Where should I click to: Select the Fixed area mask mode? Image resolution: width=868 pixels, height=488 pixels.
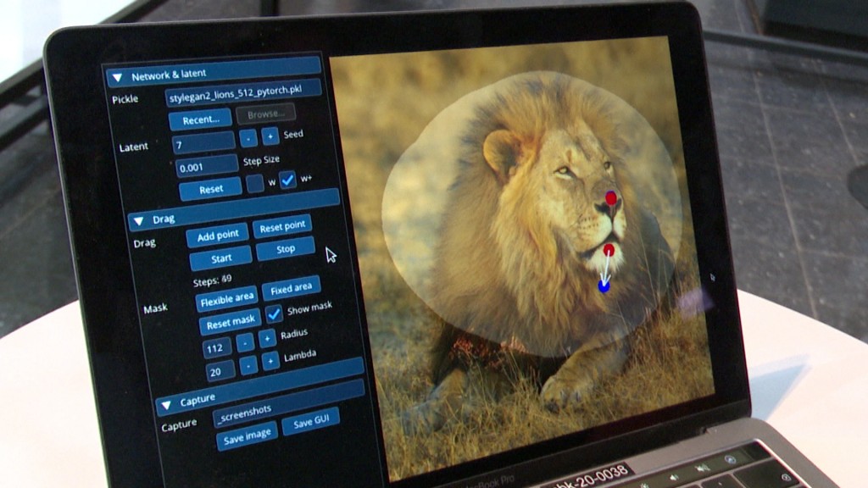point(292,288)
